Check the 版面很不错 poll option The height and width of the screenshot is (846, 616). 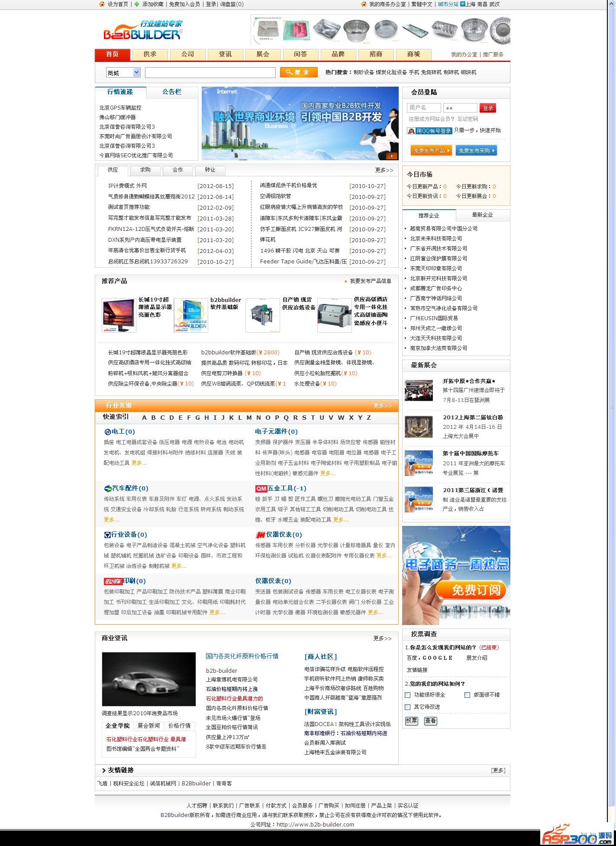click(x=467, y=695)
